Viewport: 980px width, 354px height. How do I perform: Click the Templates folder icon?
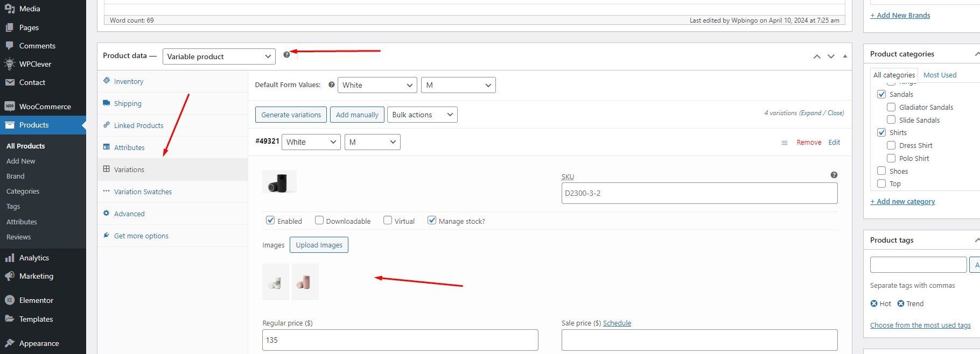coord(10,319)
